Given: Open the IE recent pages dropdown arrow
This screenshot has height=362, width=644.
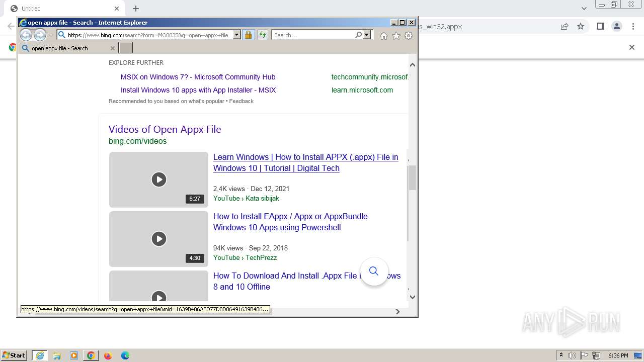Looking at the screenshot, I should click(51, 35).
